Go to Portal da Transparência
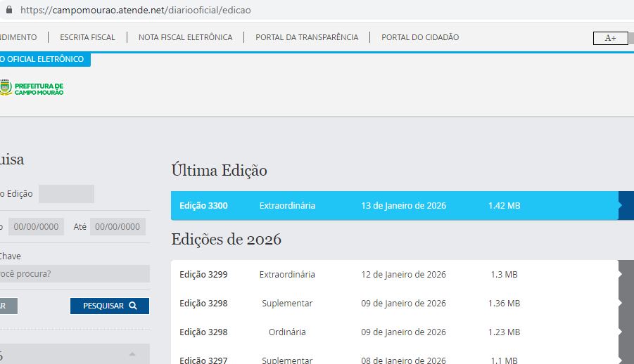Screen dimensions: 634x364 point(306,37)
